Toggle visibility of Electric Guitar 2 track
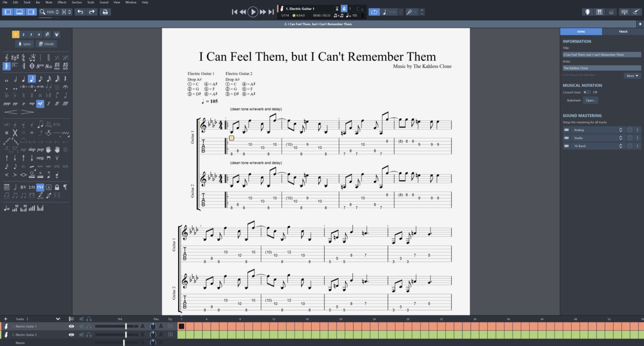The image size is (644, 346). pos(71,335)
